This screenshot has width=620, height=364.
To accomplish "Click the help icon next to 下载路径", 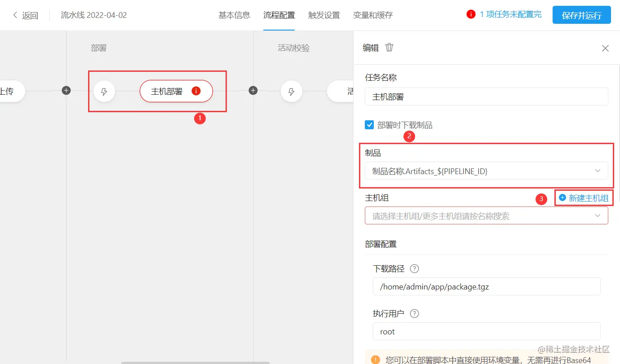I will (415, 269).
